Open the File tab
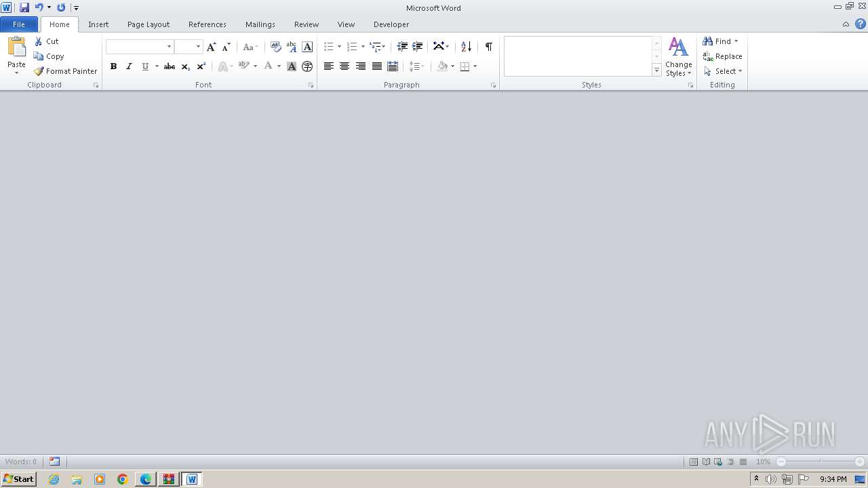This screenshot has height=488, width=868. (19, 24)
